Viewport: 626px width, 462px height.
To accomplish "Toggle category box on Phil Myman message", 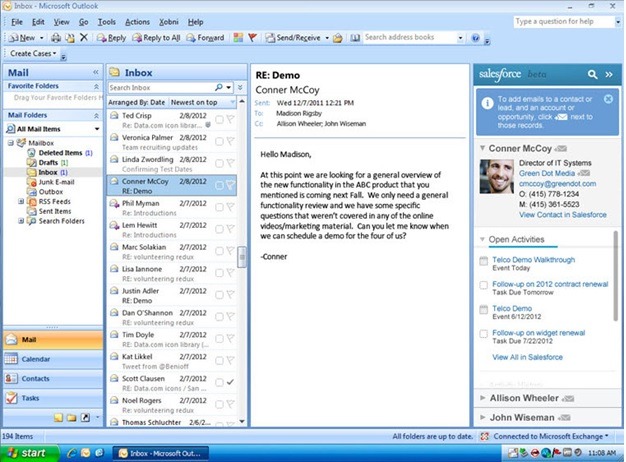I will tap(219, 207).
